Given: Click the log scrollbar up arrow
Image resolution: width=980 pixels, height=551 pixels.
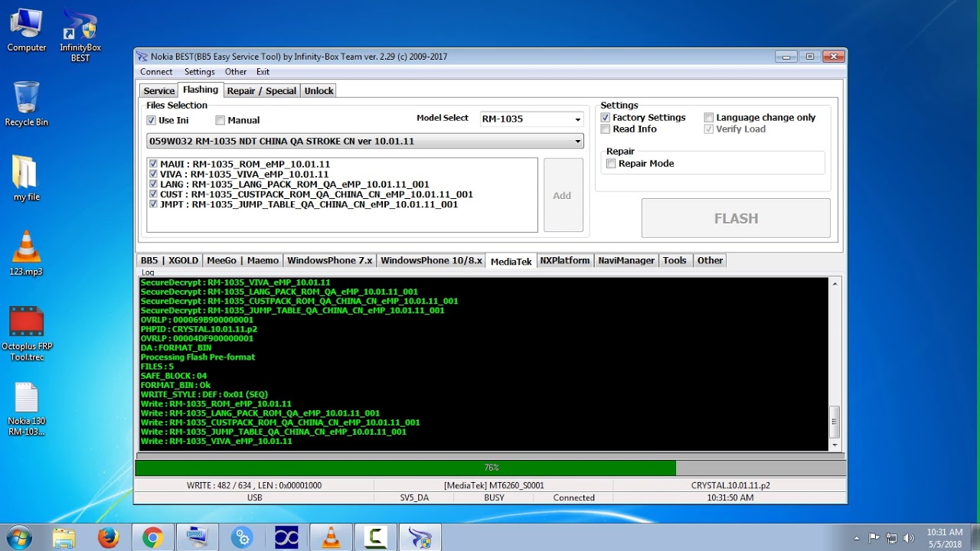Looking at the screenshot, I should click(835, 283).
